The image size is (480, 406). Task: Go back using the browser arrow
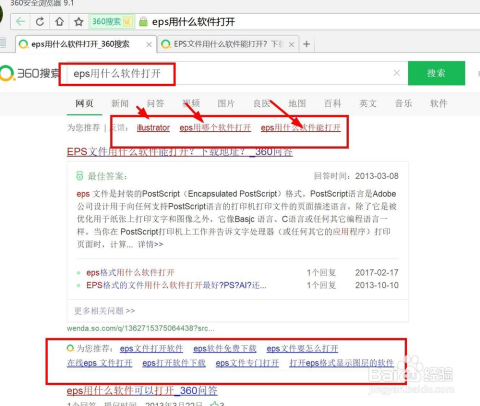[20, 22]
